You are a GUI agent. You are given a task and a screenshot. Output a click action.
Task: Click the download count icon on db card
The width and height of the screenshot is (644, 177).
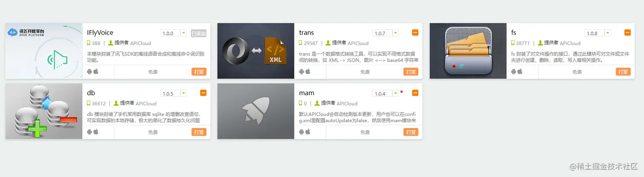pos(89,103)
